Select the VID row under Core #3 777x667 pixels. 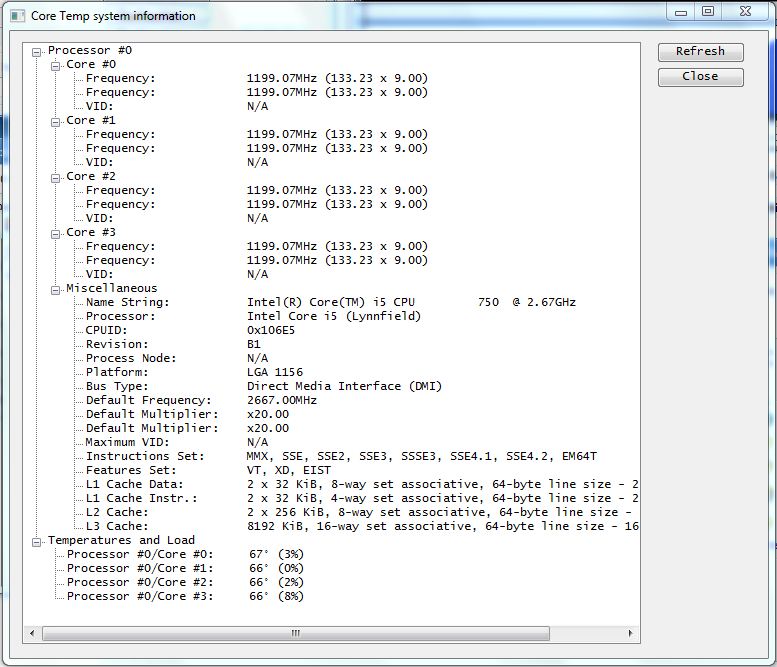tap(177, 274)
